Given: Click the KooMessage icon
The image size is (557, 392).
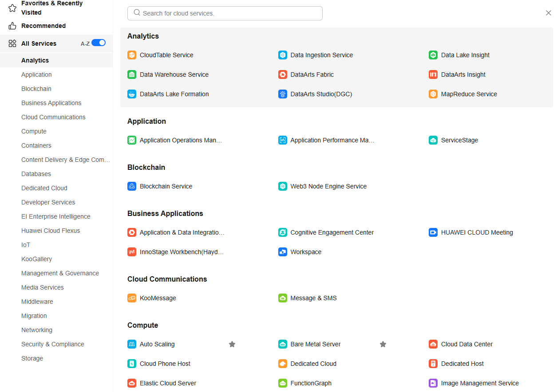Looking at the screenshot, I should (132, 298).
